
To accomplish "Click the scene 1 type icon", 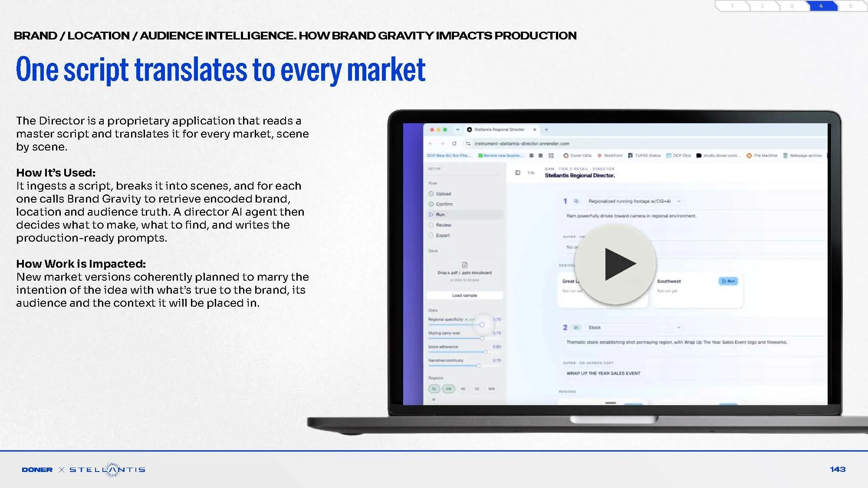I will click(x=576, y=201).
